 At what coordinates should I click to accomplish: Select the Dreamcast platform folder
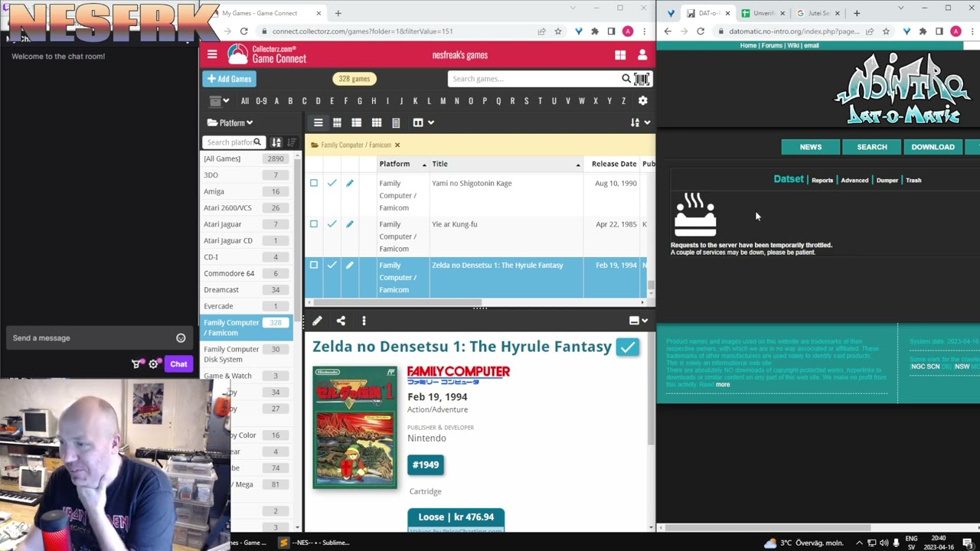247,289
